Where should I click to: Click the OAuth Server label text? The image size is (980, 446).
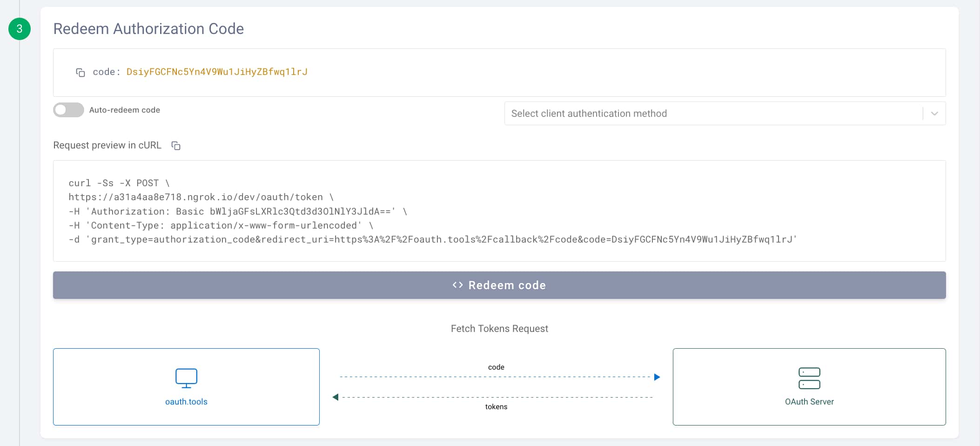(x=809, y=402)
